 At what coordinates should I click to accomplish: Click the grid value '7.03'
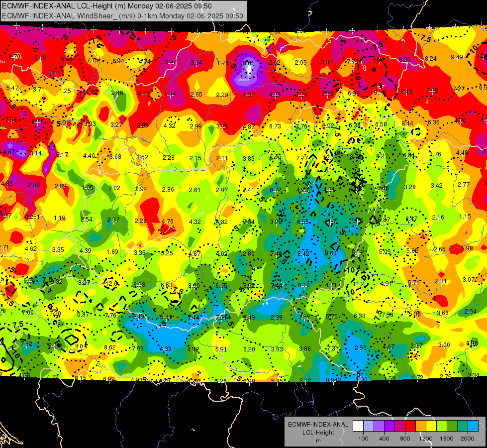pyautogui.click(x=138, y=348)
